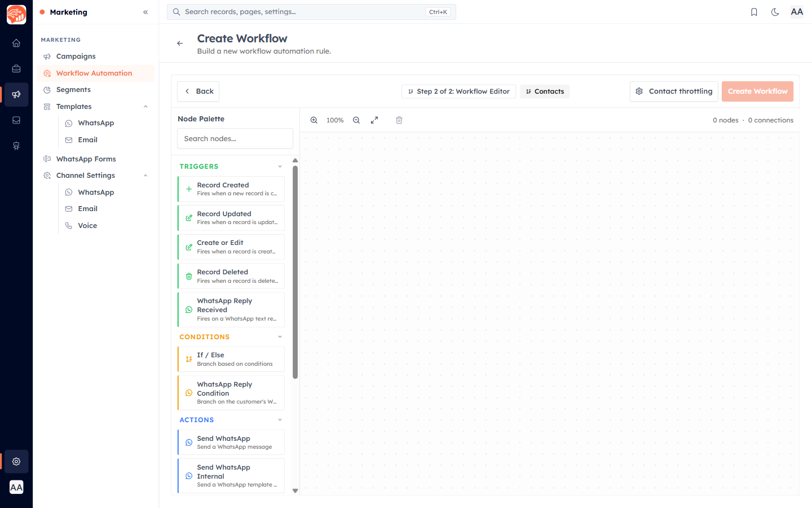This screenshot has width=812, height=508.
Task: Click the 0 connections counter
Action: tap(771, 120)
